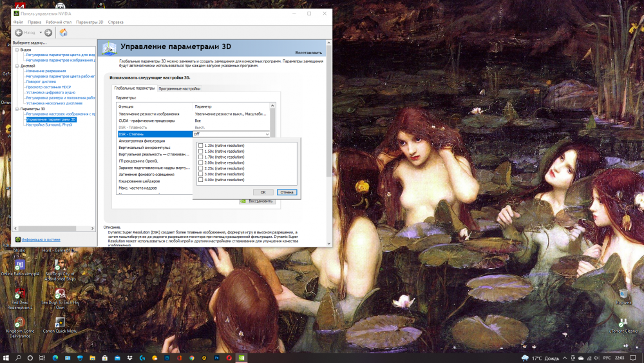Open the volume control in system tray

[597, 358]
